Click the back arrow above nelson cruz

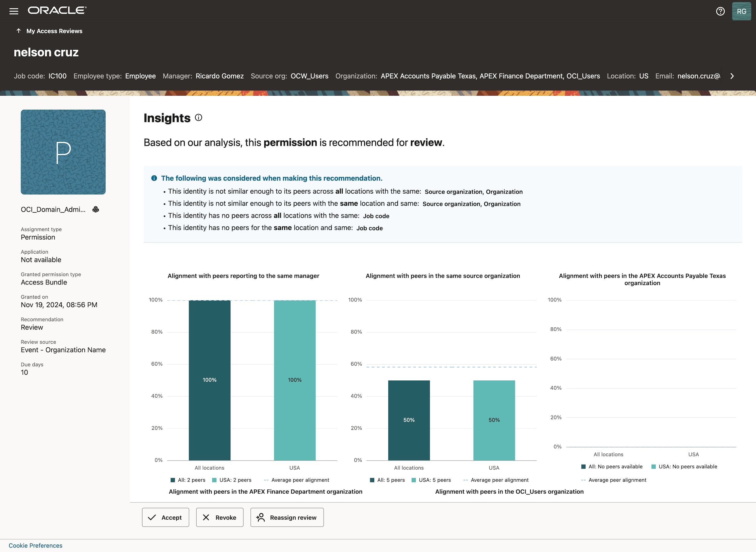pos(18,31)
